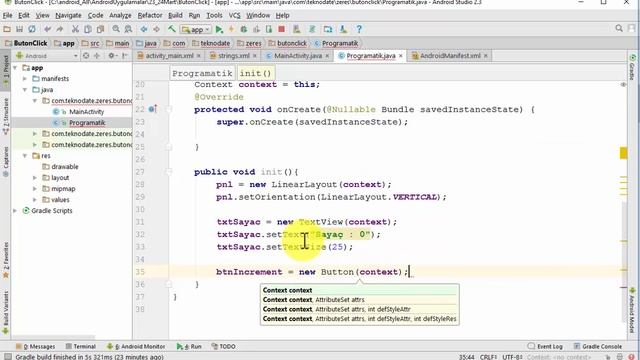Click the Save All toolbar icon
Screen dimensions: 640x360
point(19,29)
